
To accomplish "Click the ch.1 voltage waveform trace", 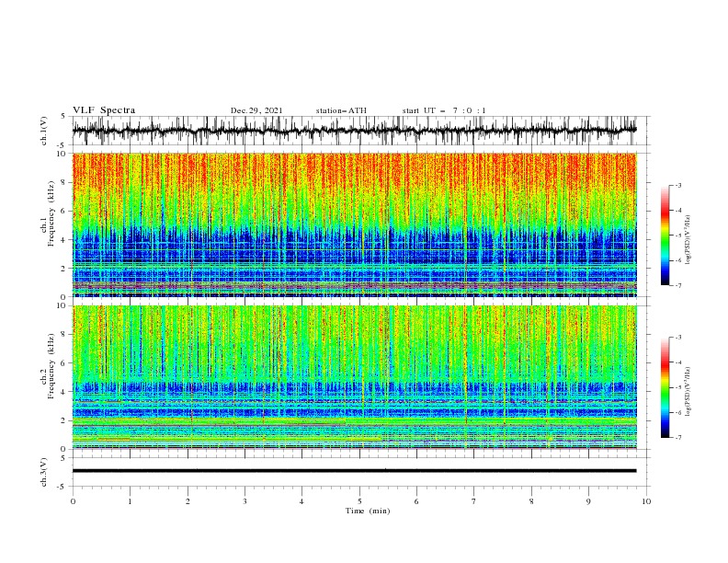I will pyautogui.click(x=354, y=131).
